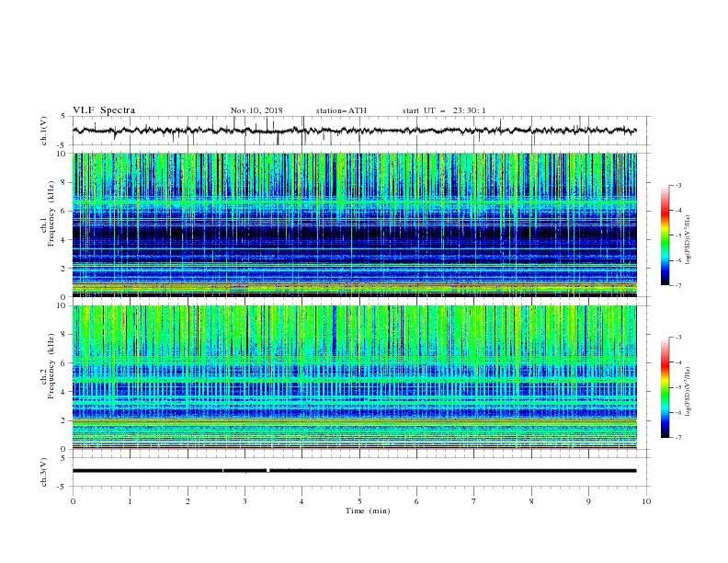Click the "VLF Spectra" plot title

pyautogui.click(x=104, y=110)
